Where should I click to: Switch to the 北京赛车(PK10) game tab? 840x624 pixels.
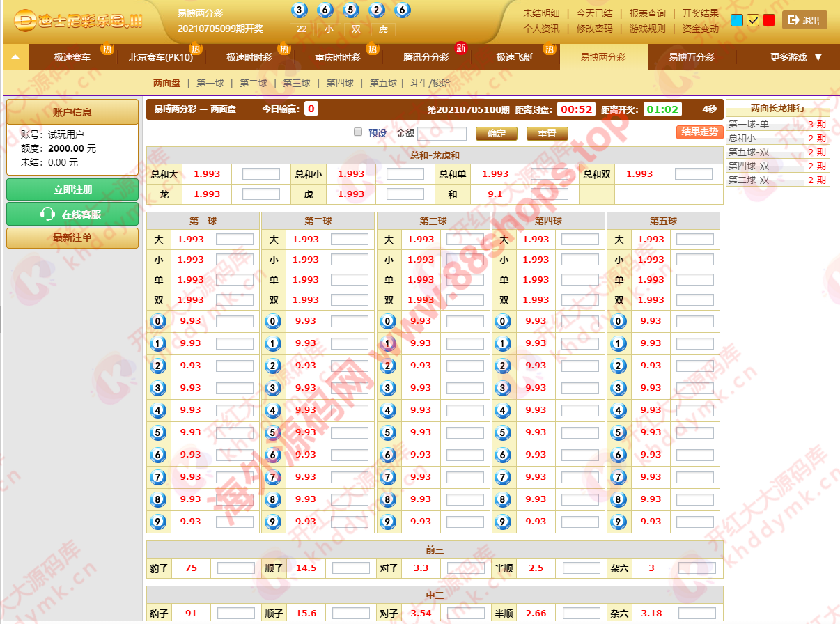[161, 57]
